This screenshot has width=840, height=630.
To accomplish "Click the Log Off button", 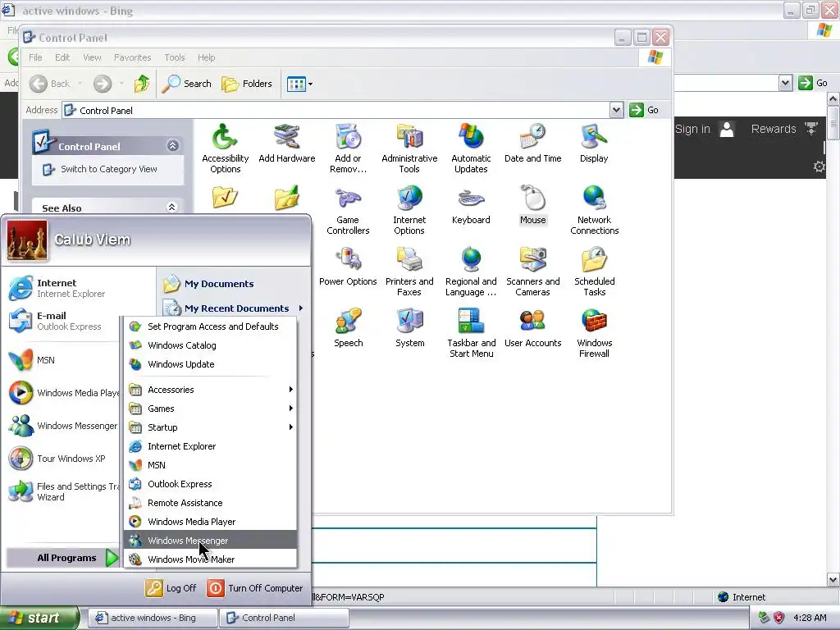I will click(x=171, y=587).
